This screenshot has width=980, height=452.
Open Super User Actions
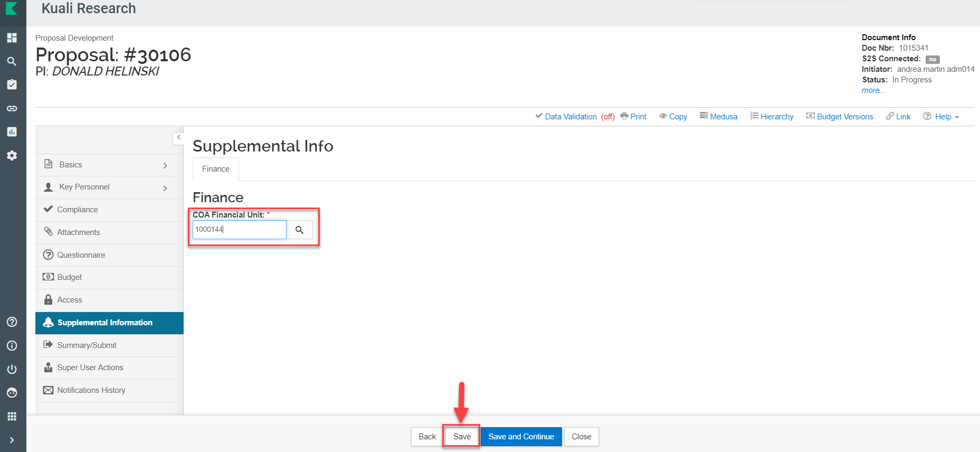tap(109, 368)
